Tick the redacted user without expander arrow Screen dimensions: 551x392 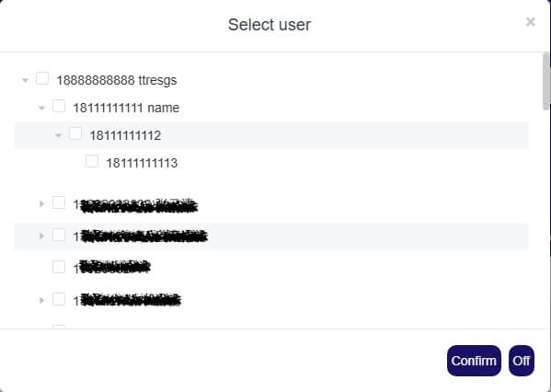point(59,267)
